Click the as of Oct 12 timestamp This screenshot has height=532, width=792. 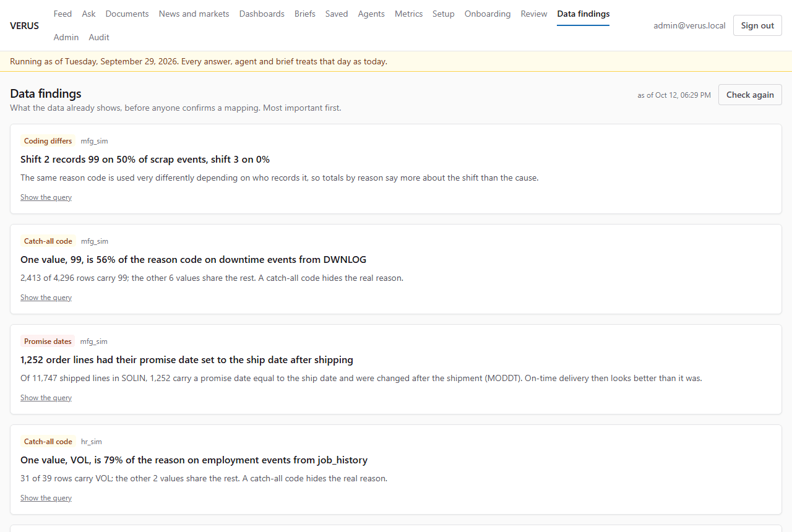(674, 95)
